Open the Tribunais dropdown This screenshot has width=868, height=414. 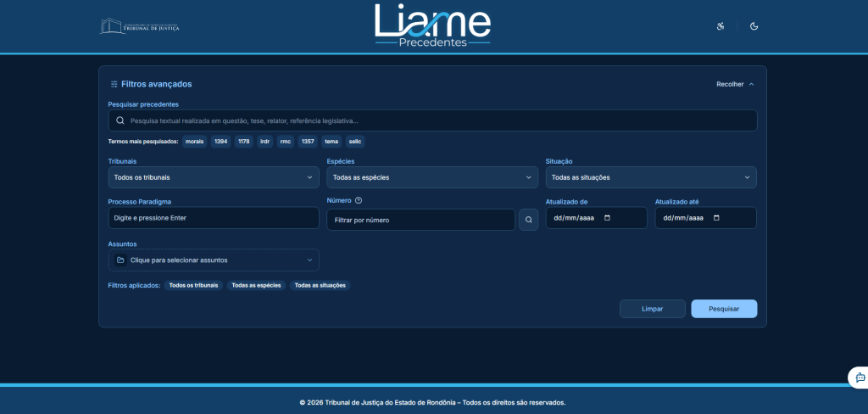point(214,177)
